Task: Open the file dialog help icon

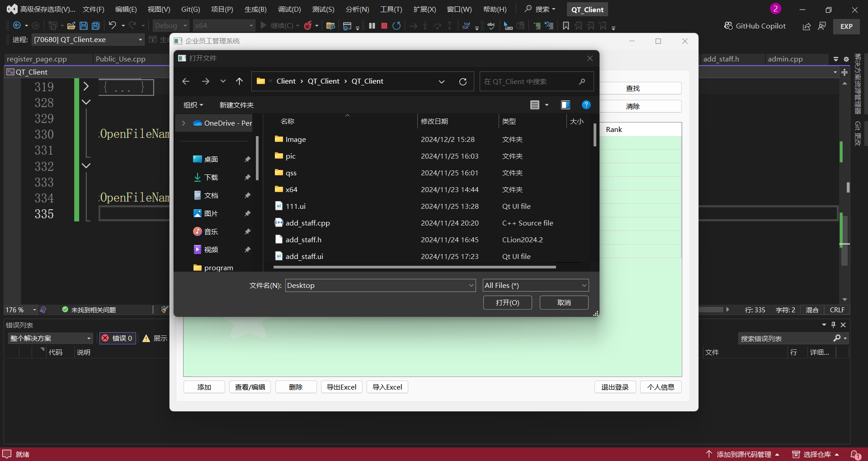Action: click(x=586, y=105)
